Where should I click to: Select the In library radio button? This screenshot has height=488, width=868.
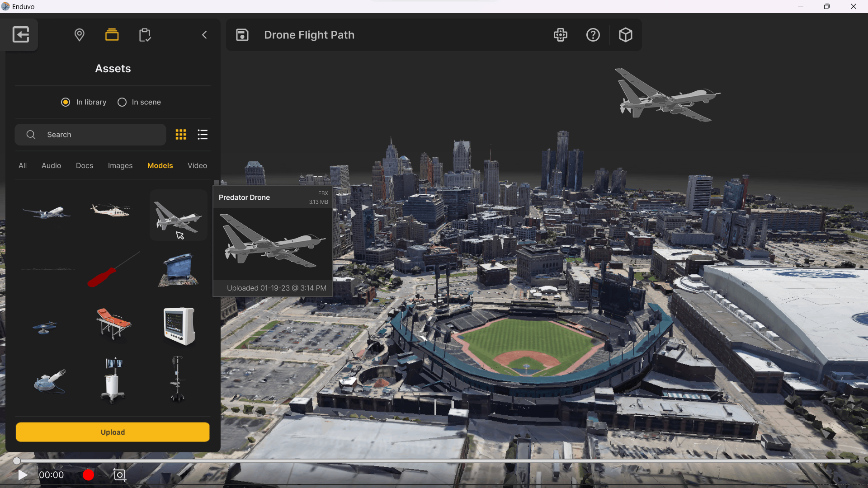coord(66,102)
